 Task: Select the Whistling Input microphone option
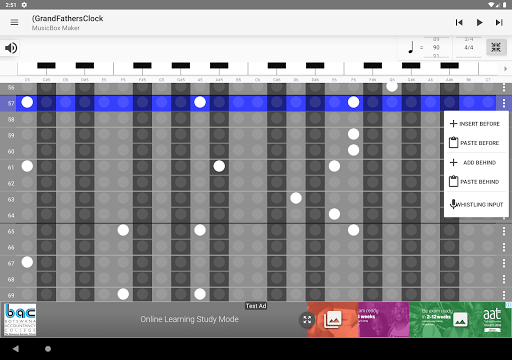476,204
